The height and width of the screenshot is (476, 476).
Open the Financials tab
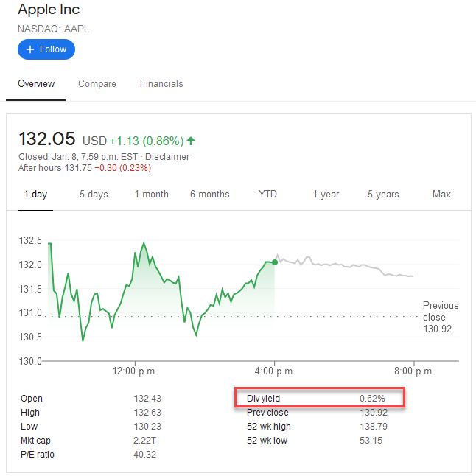[x=161, y=84]
